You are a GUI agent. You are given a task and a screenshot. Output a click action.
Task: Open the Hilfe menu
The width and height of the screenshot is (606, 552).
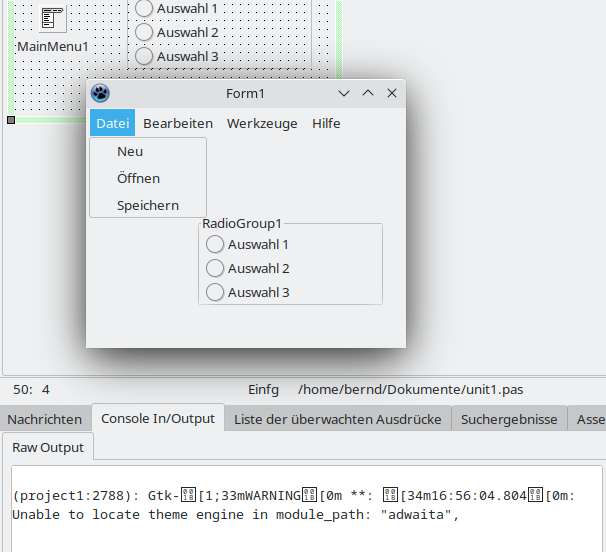[326, 123]
